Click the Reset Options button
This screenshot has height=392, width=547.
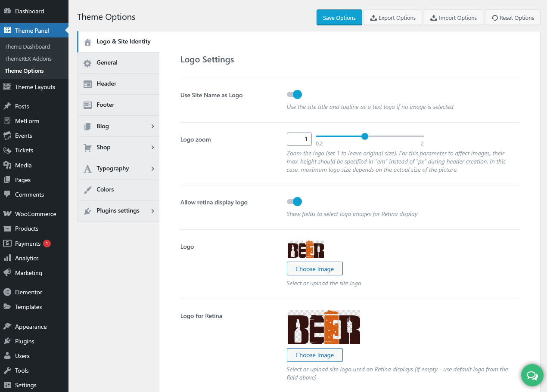point(512,18)
